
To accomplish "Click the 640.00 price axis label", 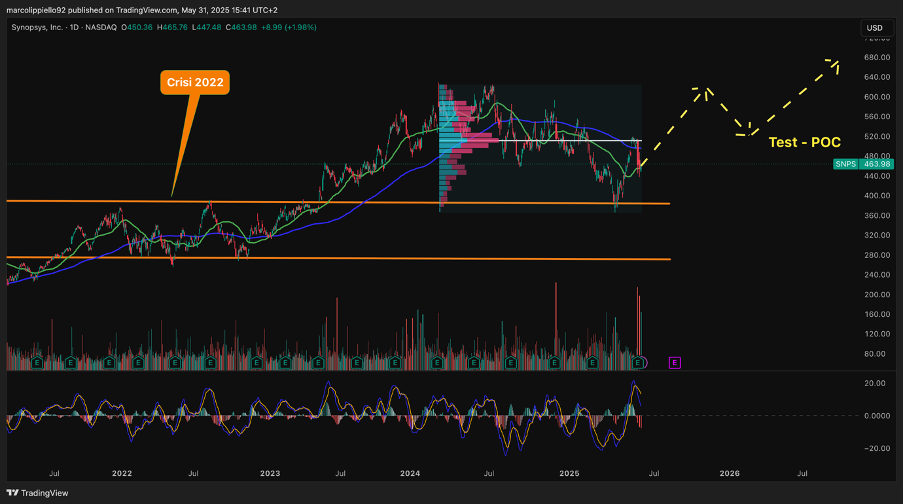I will click(877, 77).
